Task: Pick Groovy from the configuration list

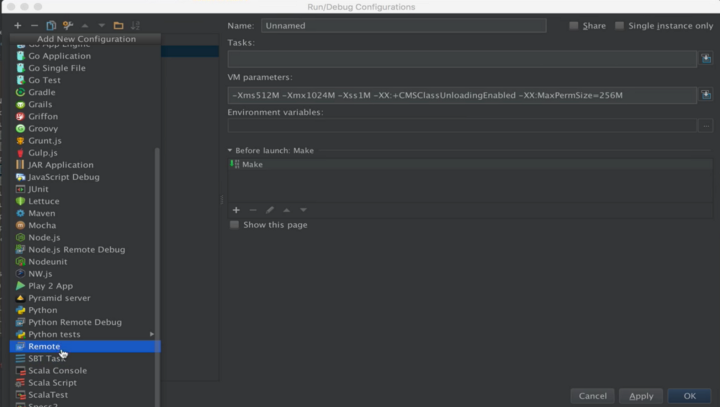Action: pos(85,128)
